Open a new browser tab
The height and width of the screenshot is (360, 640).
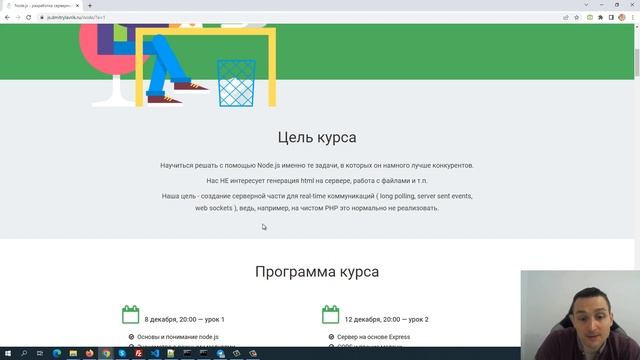[x=90, y=6]
